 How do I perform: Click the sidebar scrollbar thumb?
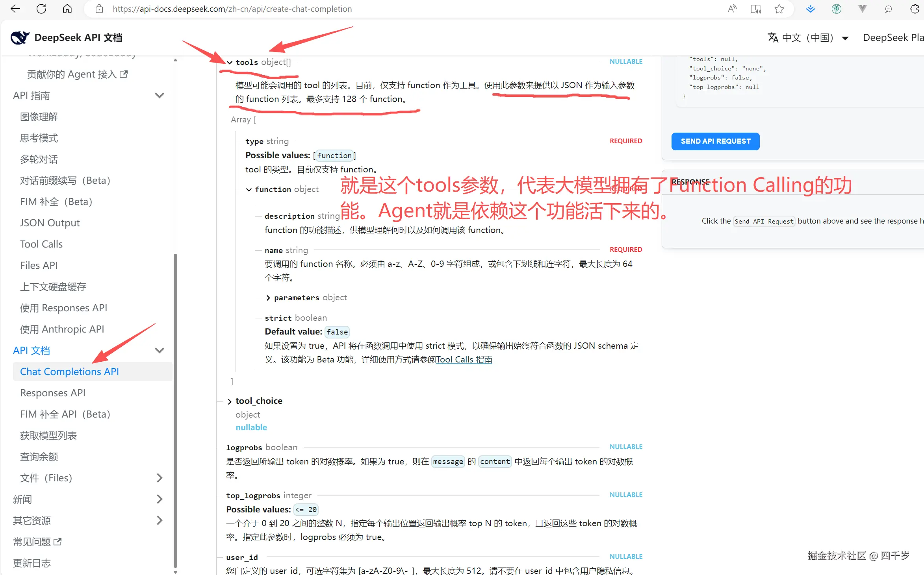pyautogui.click(x=175, y=410)
